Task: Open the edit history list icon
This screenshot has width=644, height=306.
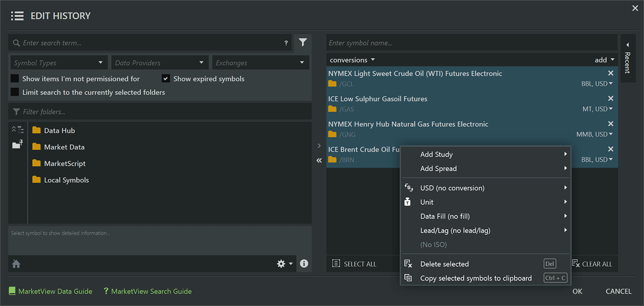Action: (x=17, y=16)
